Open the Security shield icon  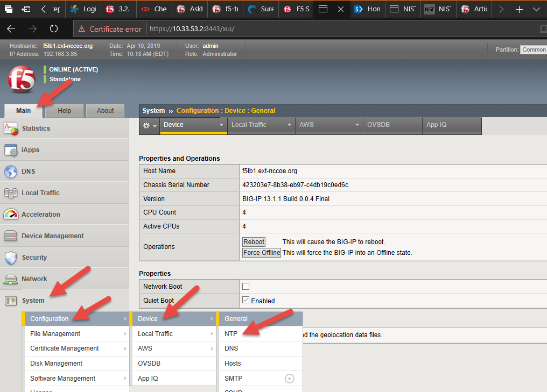11,258
